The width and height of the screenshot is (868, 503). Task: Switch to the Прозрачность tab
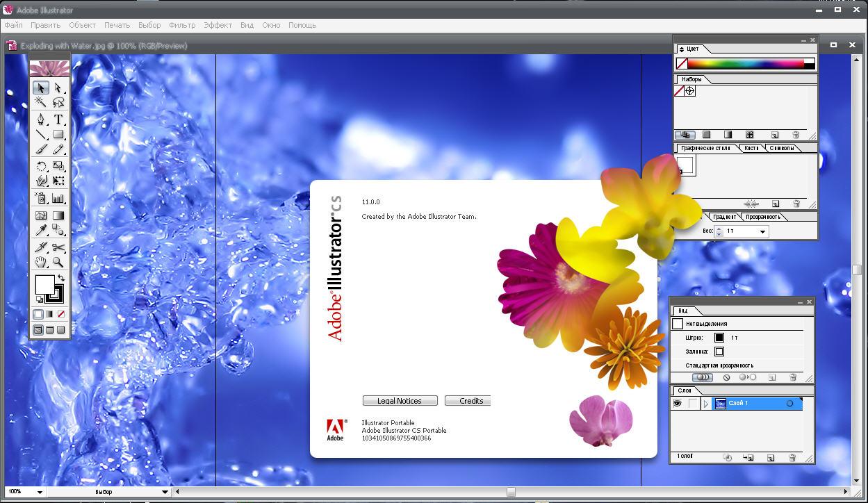point(762,217)
